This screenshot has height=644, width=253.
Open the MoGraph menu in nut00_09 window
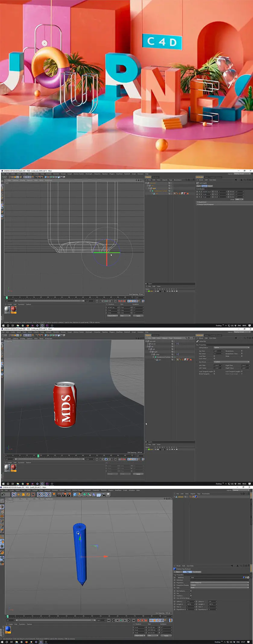[x=87, y=490]
